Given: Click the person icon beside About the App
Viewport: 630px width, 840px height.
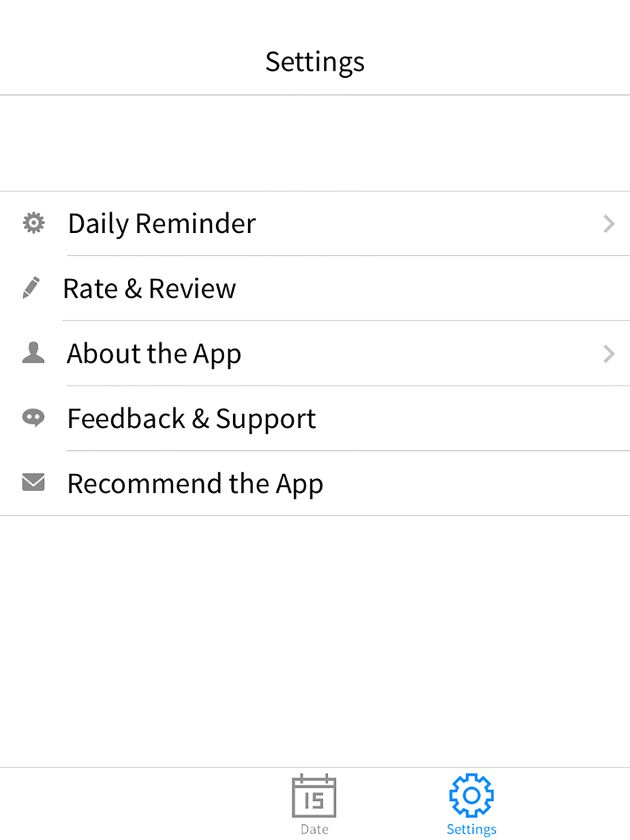Looking at the screenshot, I should pos(33,353).
